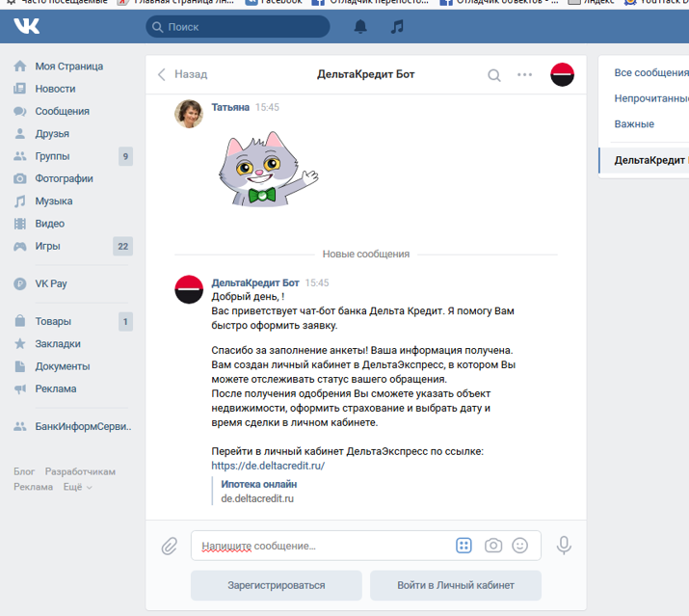
Task: Click the VK logo in header
Action: tap(27, 26)
